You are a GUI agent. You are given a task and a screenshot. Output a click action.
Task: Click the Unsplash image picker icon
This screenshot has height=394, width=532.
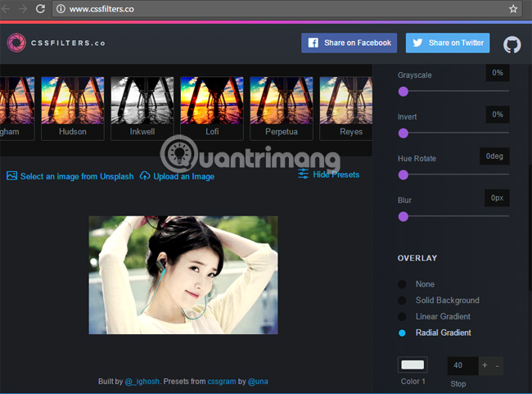[11, 175]
